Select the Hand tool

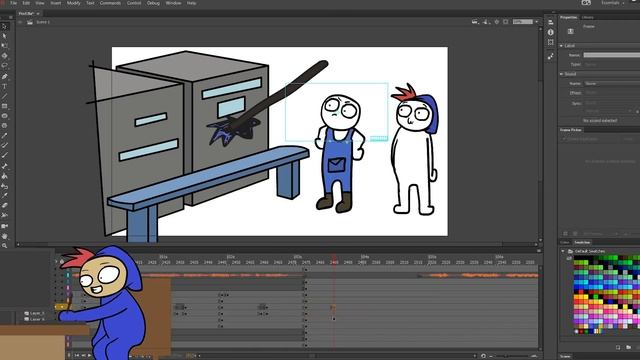[4, 236]
